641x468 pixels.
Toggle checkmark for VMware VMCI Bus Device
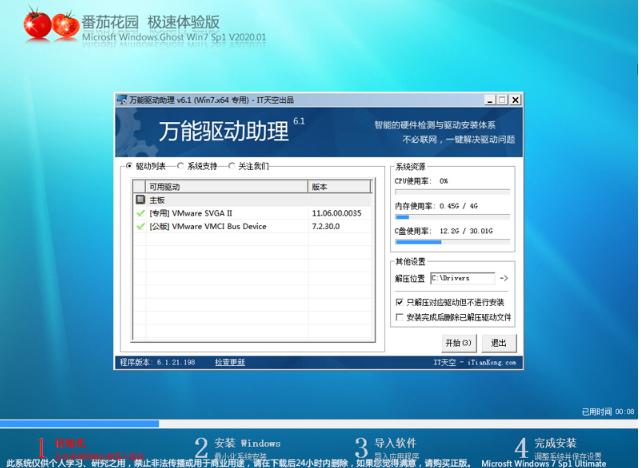pyautogui.click(x=141, y=226)
